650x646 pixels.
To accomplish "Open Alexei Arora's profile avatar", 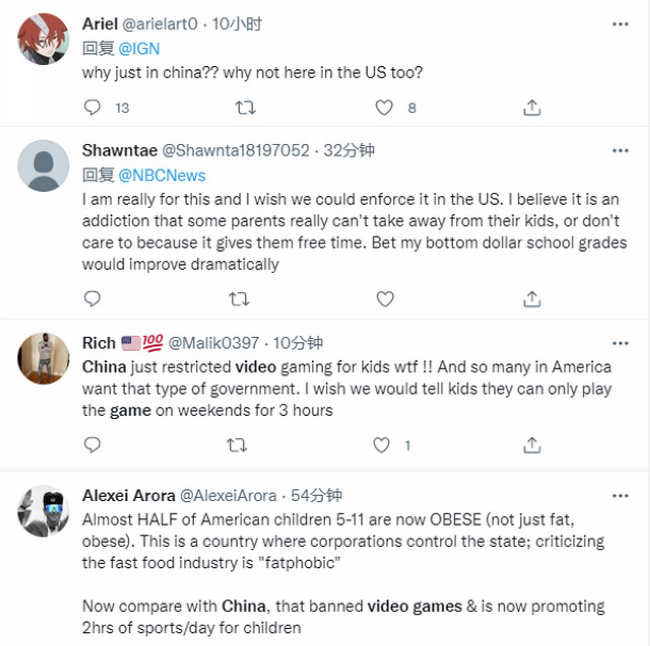I will (43, 511).
